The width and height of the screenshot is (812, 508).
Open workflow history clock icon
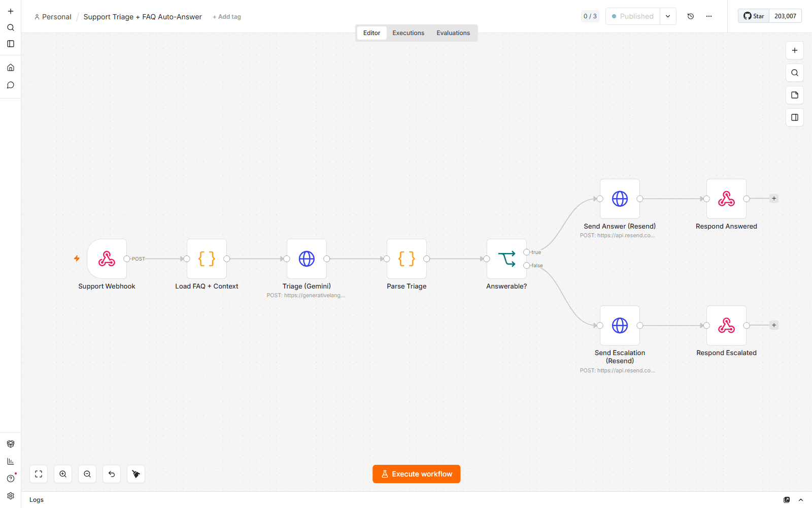click(691, 16)
